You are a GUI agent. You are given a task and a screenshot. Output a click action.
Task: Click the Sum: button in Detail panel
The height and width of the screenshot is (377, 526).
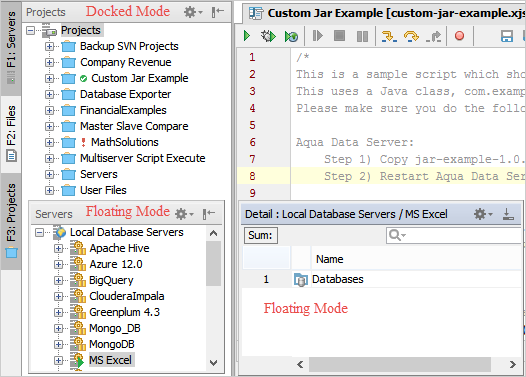(x=261, y=235)
